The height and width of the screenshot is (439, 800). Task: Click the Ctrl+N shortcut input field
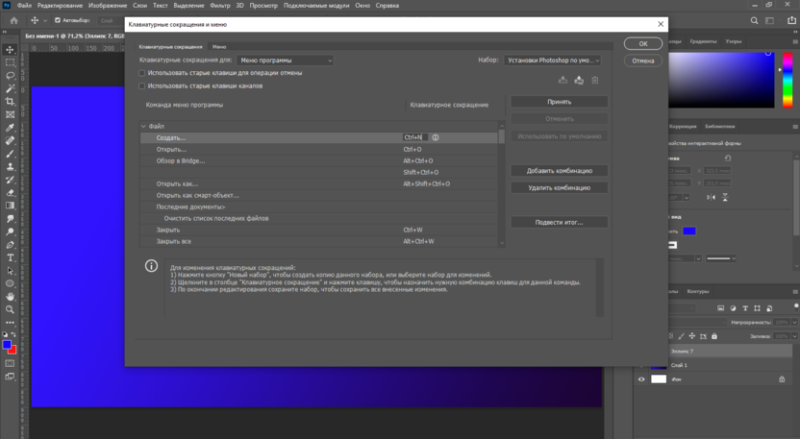(x=414, y=137)
